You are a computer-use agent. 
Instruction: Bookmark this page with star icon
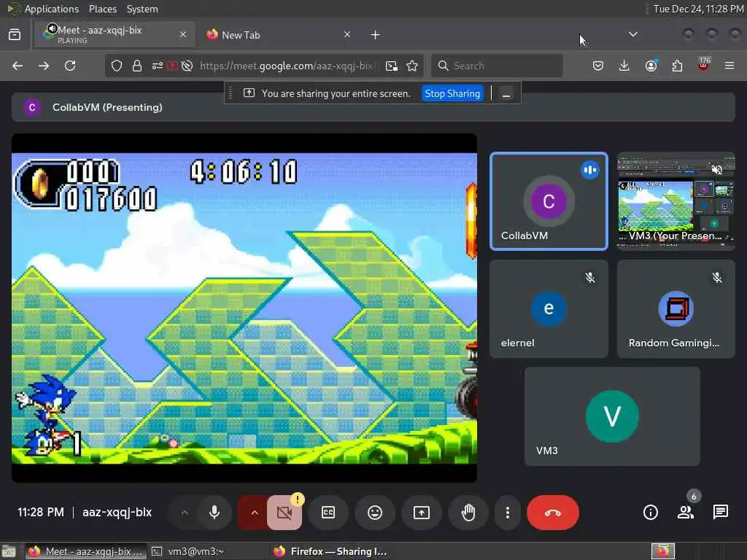(413, 66)
